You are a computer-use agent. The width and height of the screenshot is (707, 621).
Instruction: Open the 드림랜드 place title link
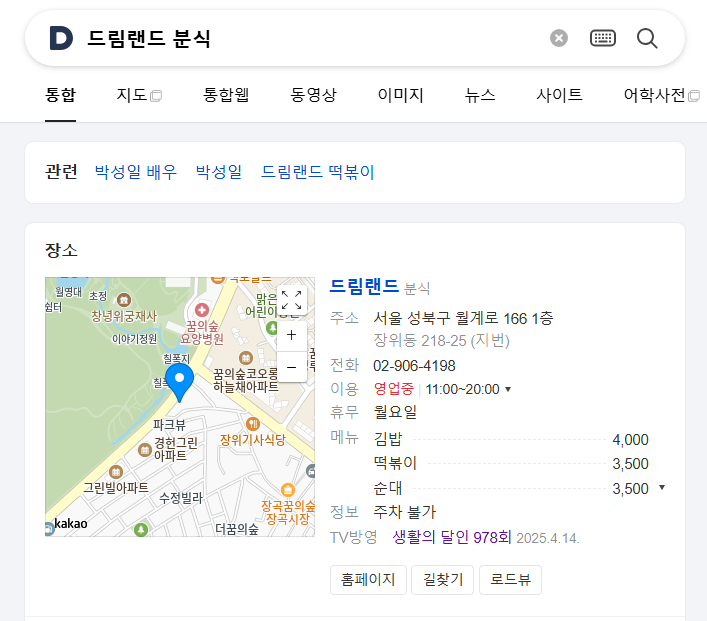(364, 286)
